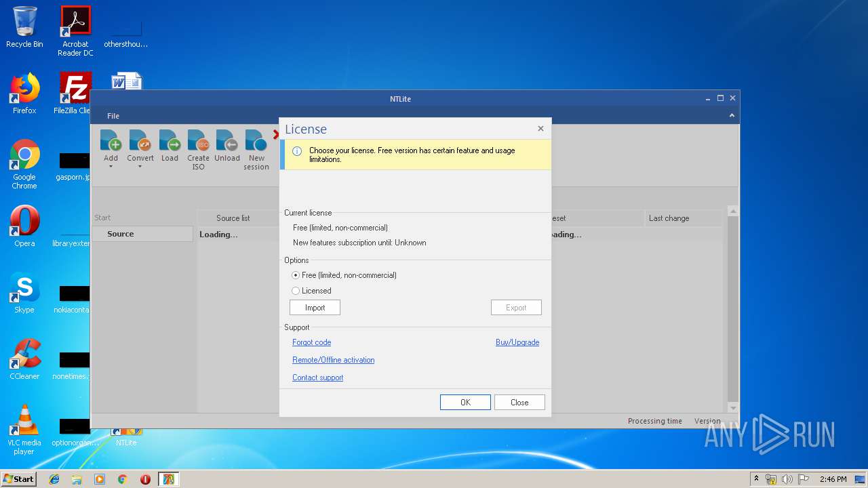Open Acrobat Reader DC desktop icon
The image size is (868, 488).
click(75, 30)
